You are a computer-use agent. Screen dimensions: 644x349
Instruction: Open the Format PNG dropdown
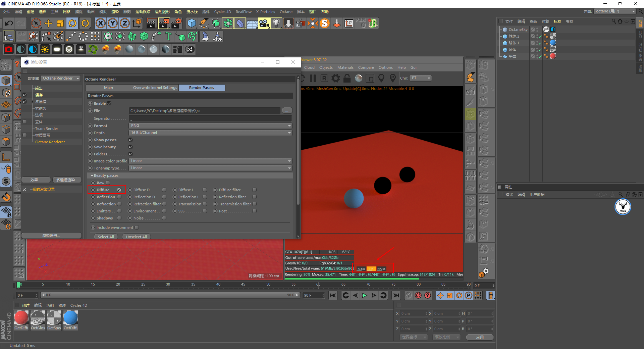point(210,126)
